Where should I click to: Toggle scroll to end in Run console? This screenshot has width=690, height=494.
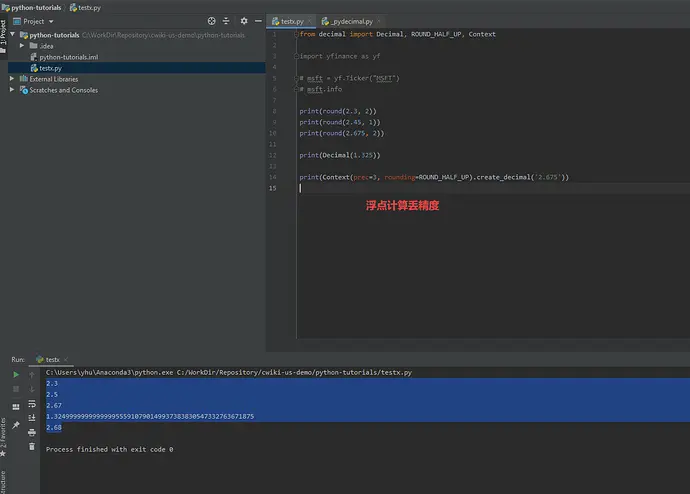coord(32,418)
